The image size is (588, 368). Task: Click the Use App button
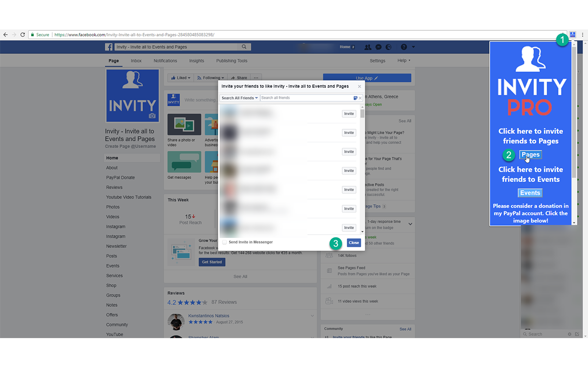click(x=367, y=78)
